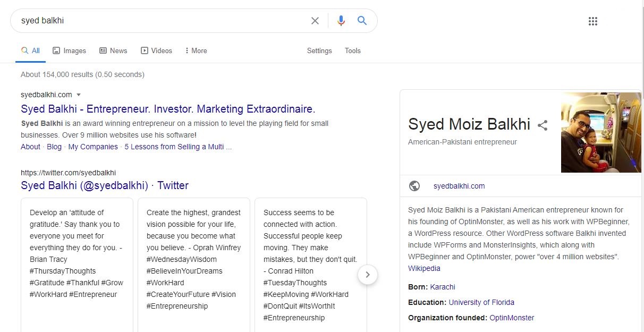Open the Syed Balkhi Entrepreneur Investor result

pos(168,109)
